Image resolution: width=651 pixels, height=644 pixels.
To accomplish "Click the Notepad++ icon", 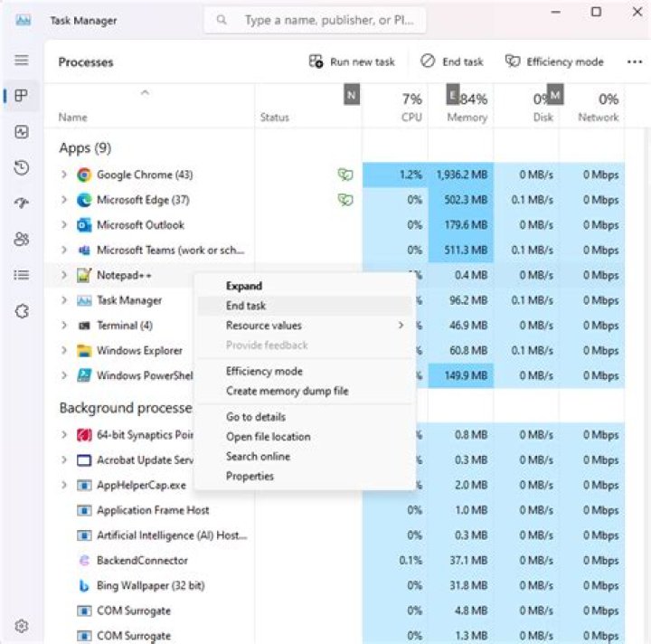I will pyautogui.click(x=84, y=275).
